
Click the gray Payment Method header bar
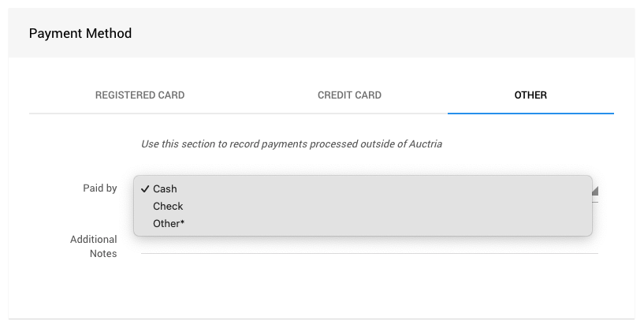pos(394,33)
